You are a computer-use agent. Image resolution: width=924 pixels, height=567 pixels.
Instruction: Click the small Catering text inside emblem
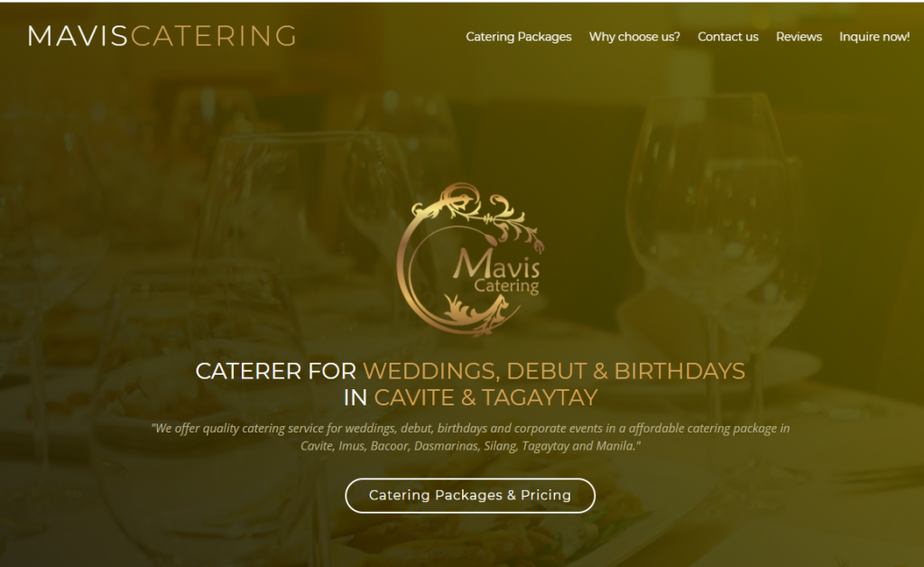coord(506,286)
